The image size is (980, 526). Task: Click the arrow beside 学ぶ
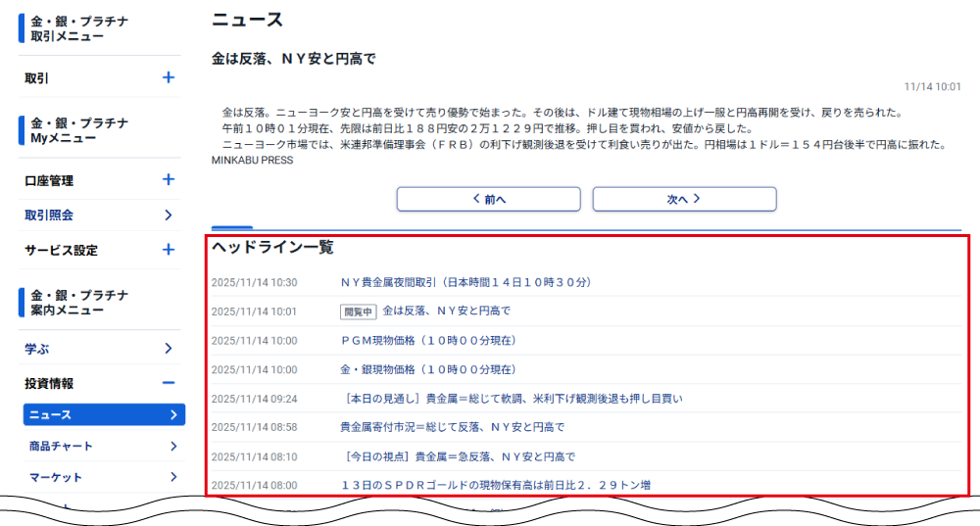point(169,348)
